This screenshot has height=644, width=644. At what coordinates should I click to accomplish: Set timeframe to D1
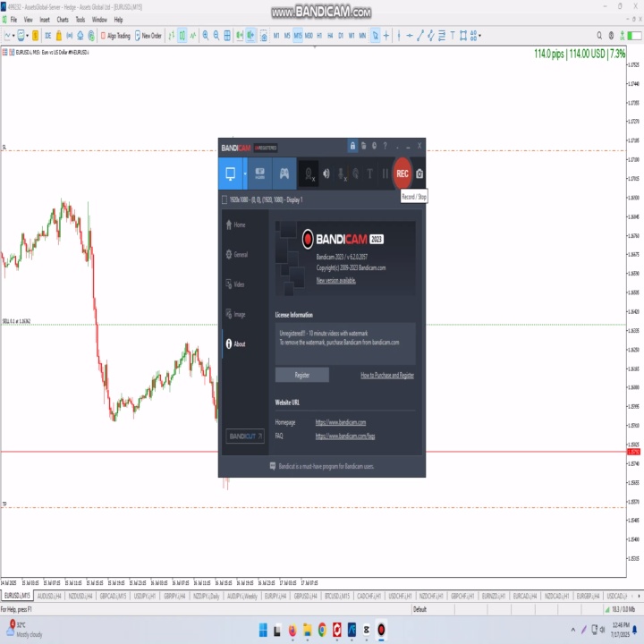(x=341, y=36)
